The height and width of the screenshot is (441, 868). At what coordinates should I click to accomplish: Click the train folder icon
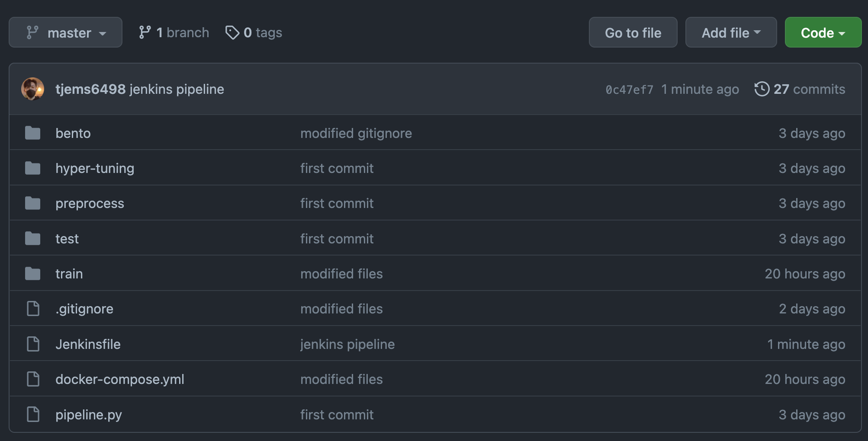pyautogui.click(x=32, y=274)
